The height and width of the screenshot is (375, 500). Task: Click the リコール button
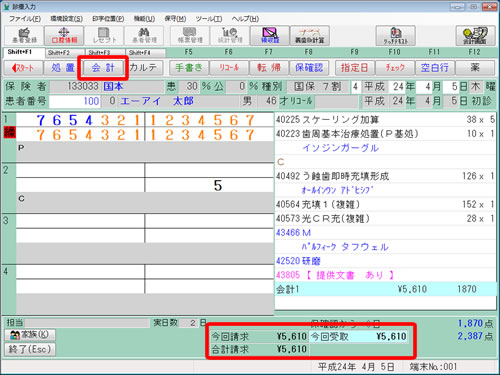click(229, 68)
